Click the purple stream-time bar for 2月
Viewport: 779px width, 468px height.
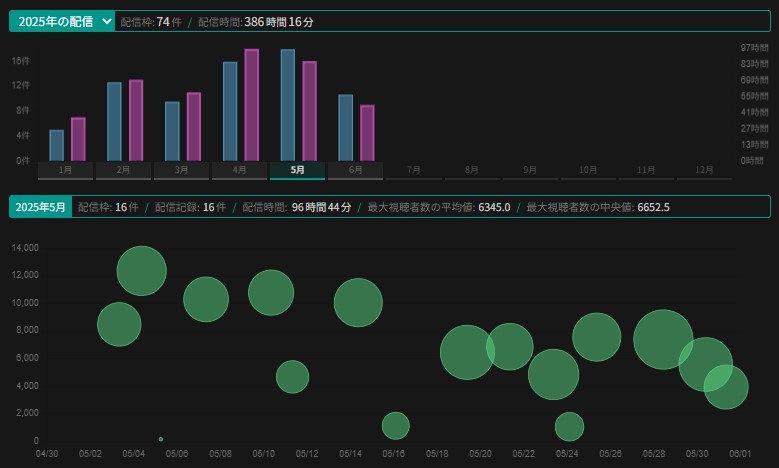tap(136, 120)
